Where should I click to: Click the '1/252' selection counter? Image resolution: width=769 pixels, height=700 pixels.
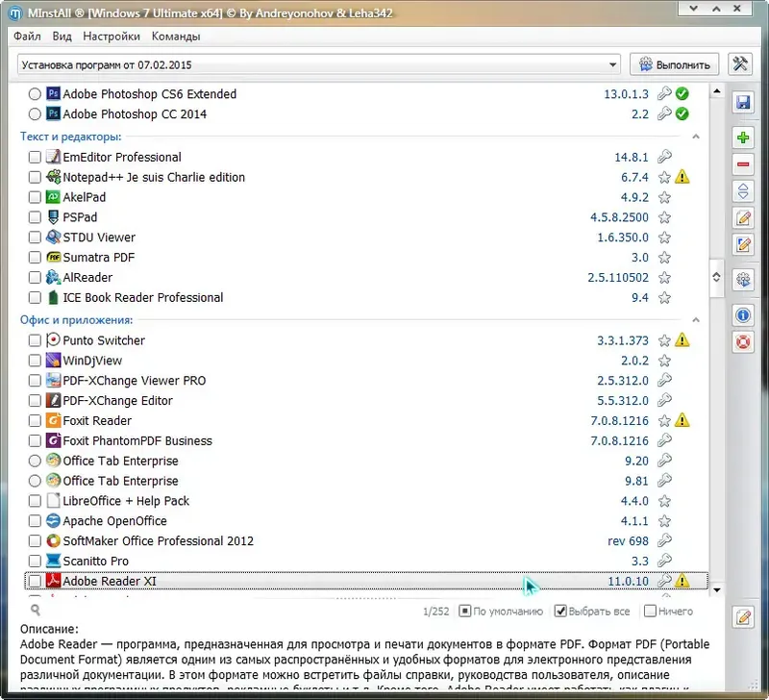coord(435,612)
